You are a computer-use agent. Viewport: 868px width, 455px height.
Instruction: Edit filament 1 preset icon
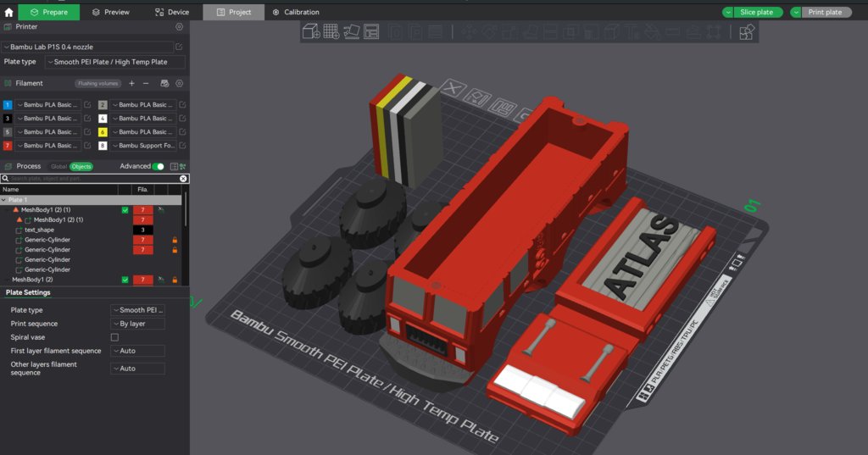coord(87,104)
